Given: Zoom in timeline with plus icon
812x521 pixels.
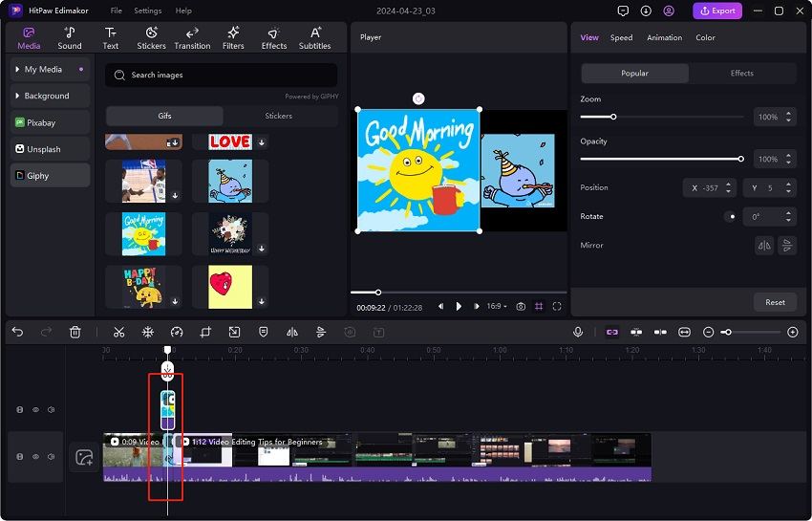Looking at the screenshot, I should coord(792,333).
